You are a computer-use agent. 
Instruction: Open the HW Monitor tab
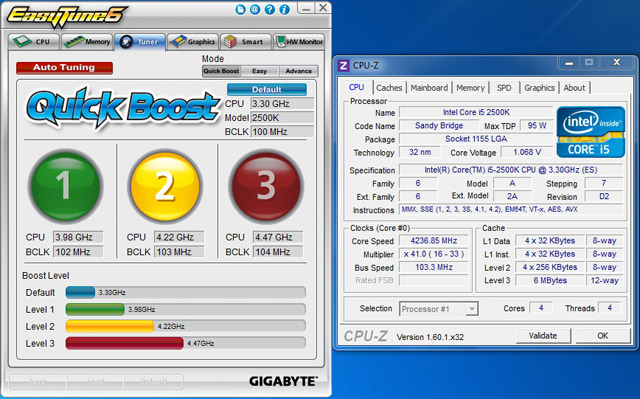[x=299, y=42]
